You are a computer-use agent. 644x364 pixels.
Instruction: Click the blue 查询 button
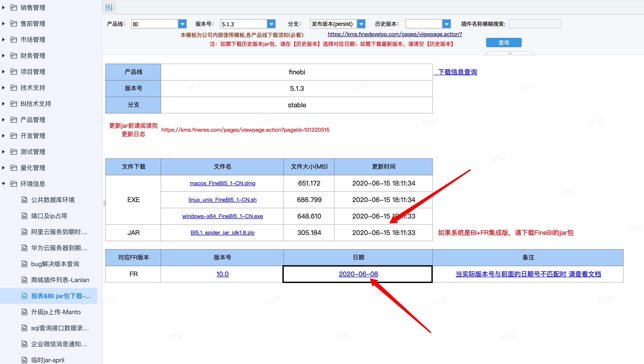503,42
